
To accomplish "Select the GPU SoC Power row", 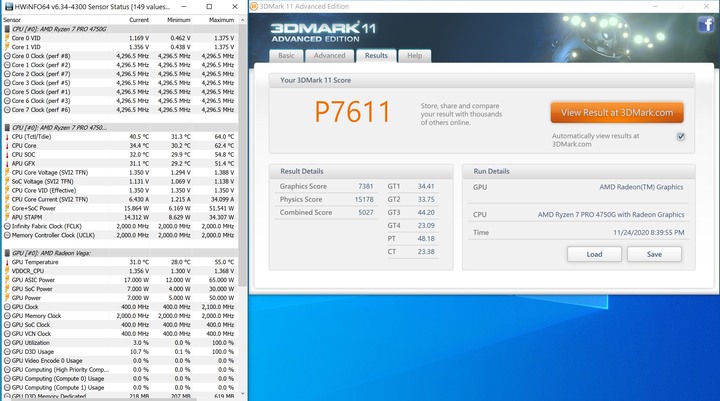I will pos(121,289).
